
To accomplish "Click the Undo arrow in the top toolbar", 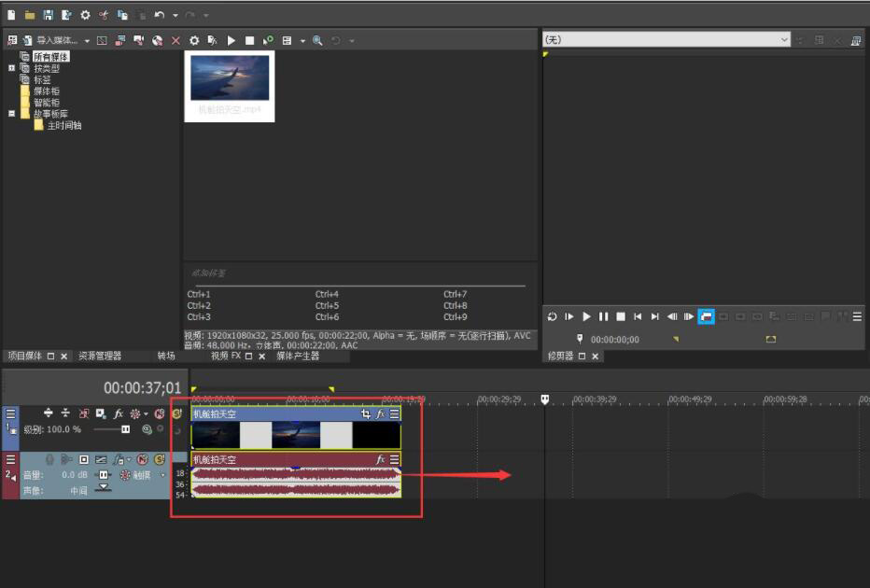I will [x=160, y=15].
